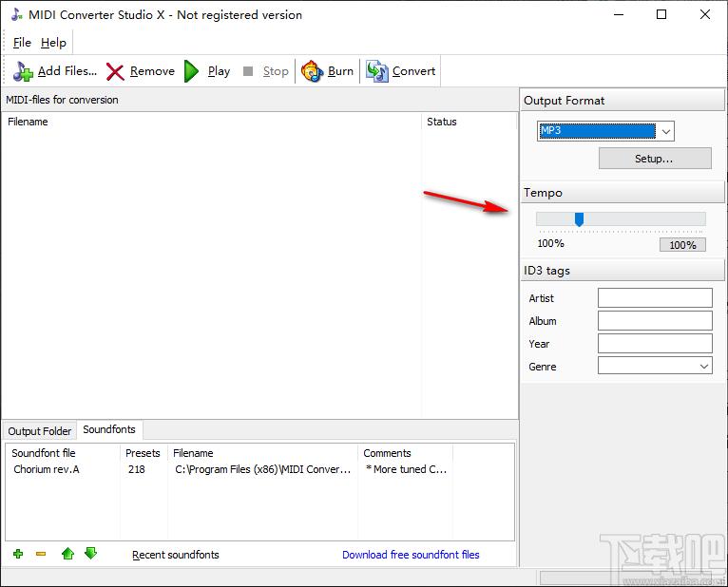Viewport: 728px width, 587px height.
Task: Add a soundfont with the green plus icon
Action: click(x=18, y=554)
